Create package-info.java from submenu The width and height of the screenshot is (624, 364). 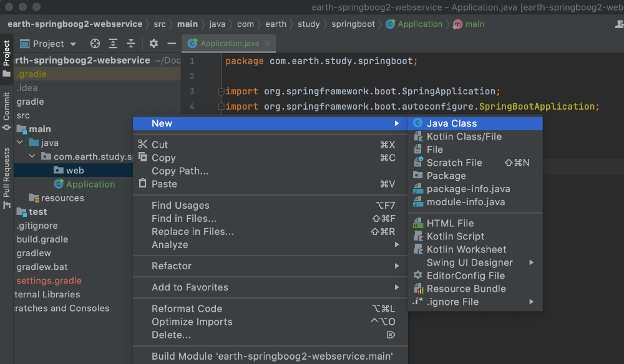pos(475,189)
